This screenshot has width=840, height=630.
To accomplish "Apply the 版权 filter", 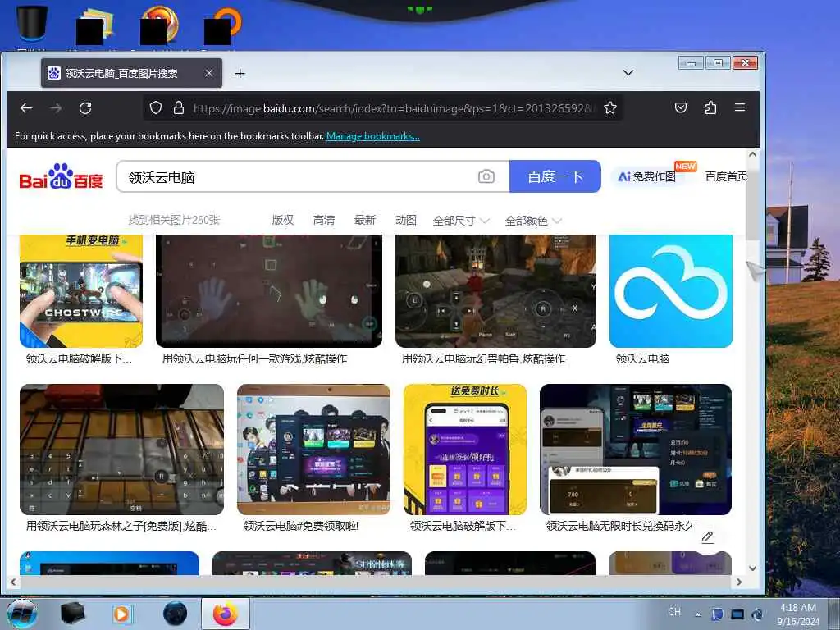I will tap(283, 220).
